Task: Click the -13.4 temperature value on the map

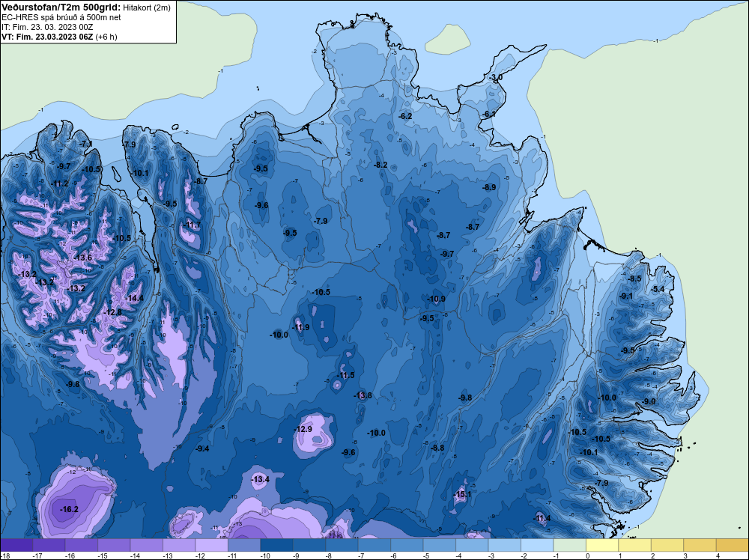Action: click(261, 479)
